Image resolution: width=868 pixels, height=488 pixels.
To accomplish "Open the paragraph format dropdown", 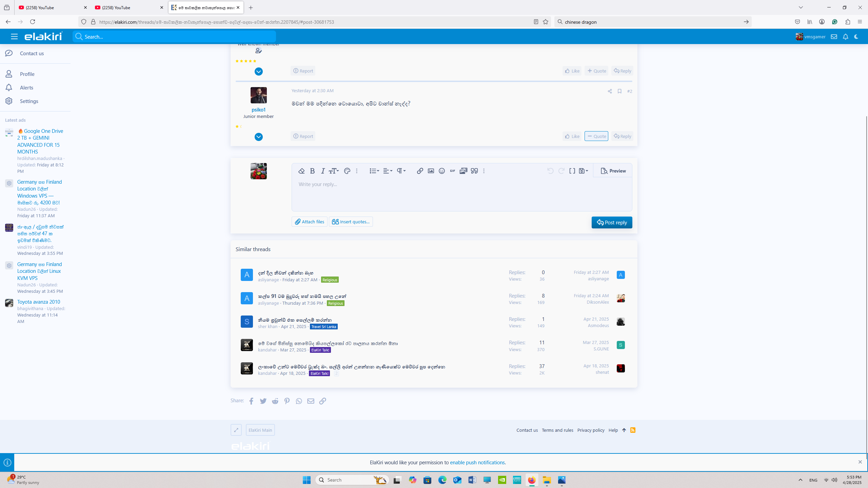I will click(401, 171).
